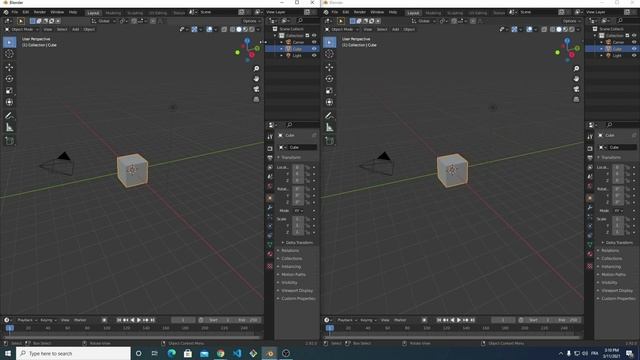Hide Cube in left window outliner
The image size is (640, 360).
click(x=314, y=49)
